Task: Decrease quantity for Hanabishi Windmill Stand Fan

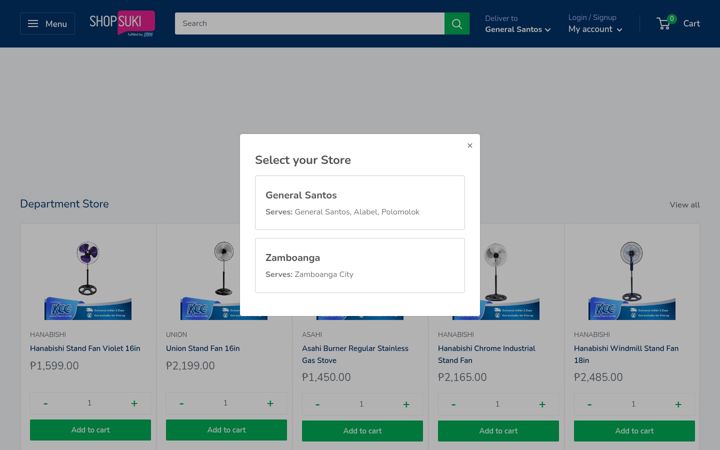Action: tap(589, 405)
